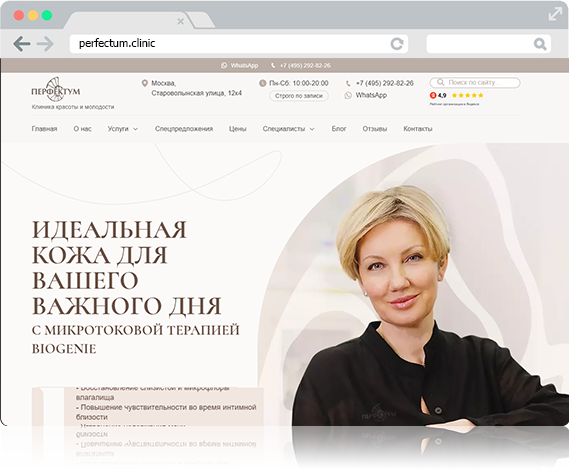Open the Отзывы menu item
The image size is (570, 470).
pyautogui.click(x=374, y=129)
